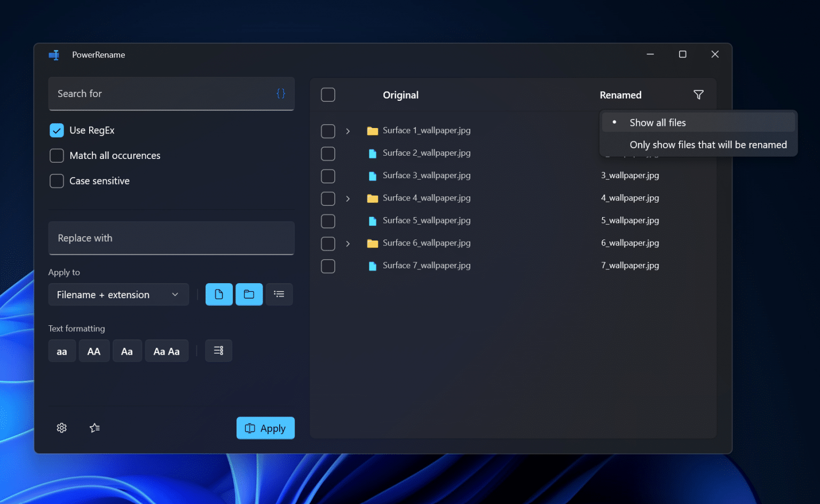
Task: Tick the select-all checkbox beside Original header
Action: [328, 95]
